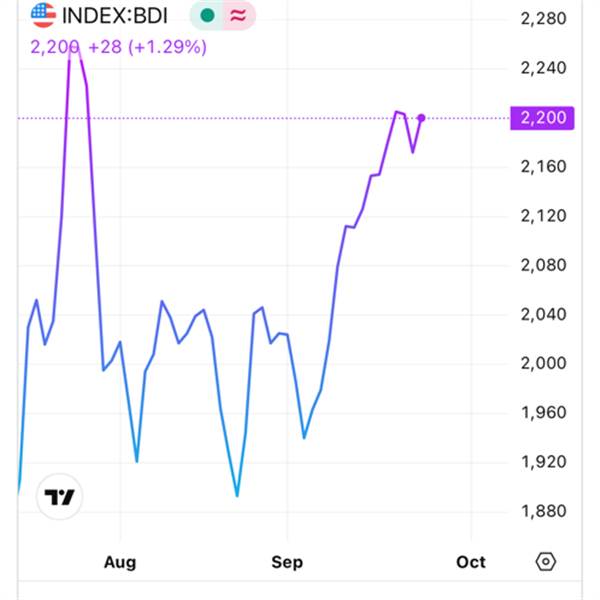Click the 2,280 price scale label

pyautogui.click(x=543, y=19)
